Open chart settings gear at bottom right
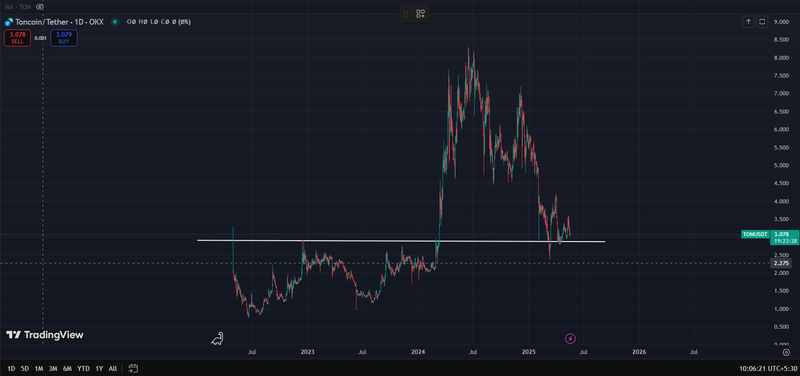Screen dimensions: 800x376 click(x=786, y=352)
